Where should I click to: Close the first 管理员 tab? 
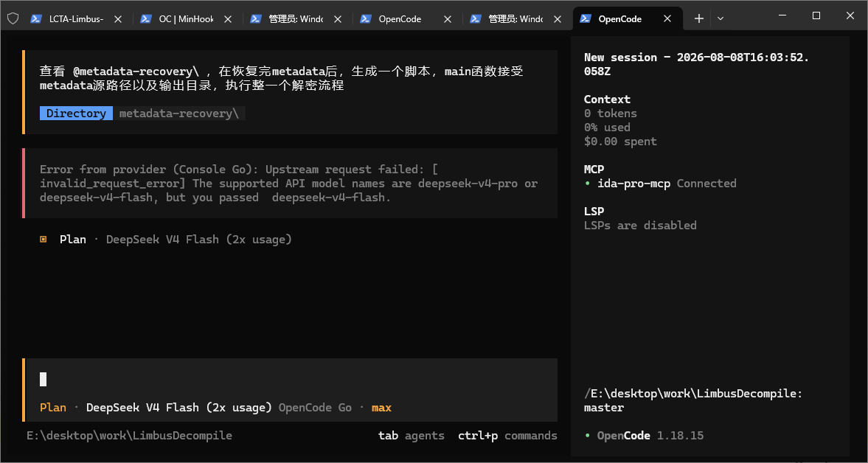[338, 19]
